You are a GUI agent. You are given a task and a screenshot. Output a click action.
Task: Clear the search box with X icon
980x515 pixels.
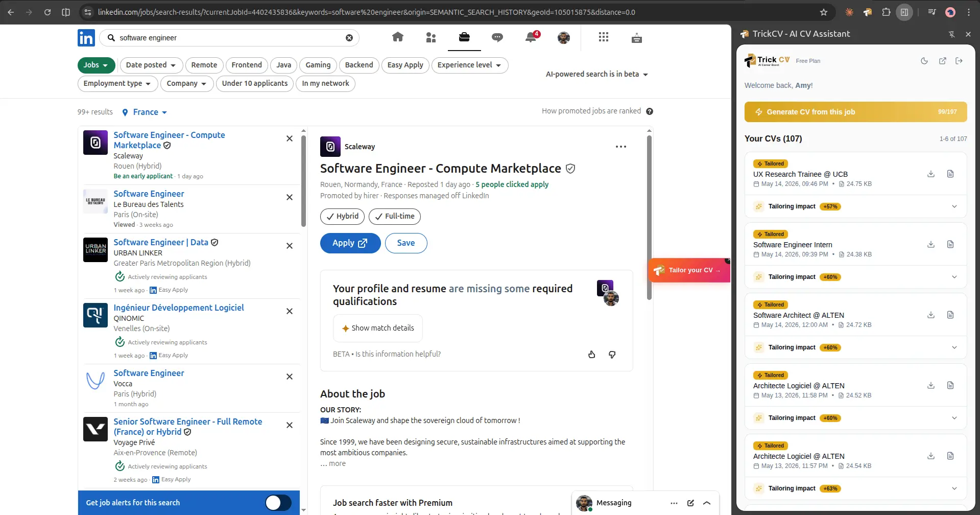pyautogui.click(x=349, y=38)
